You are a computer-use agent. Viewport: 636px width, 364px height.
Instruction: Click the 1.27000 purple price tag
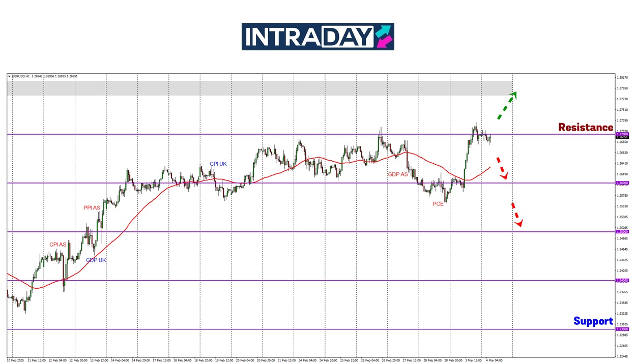[x=622, y=134]
